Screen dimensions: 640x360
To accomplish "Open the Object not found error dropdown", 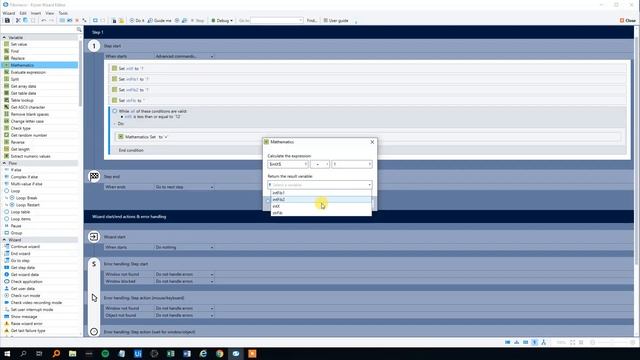I will 184,315.
